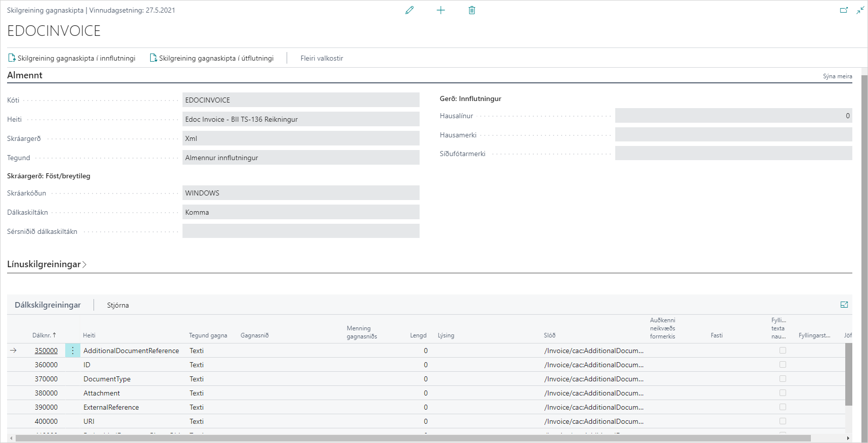Image resolution: width=868 pixels, height=443 pixels.
Task: Click the Heiti field Edoc Invoice value
Action: 301,119
